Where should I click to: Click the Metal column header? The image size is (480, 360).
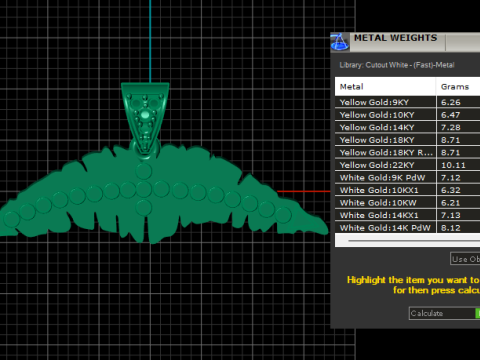[x=385, y=87]
